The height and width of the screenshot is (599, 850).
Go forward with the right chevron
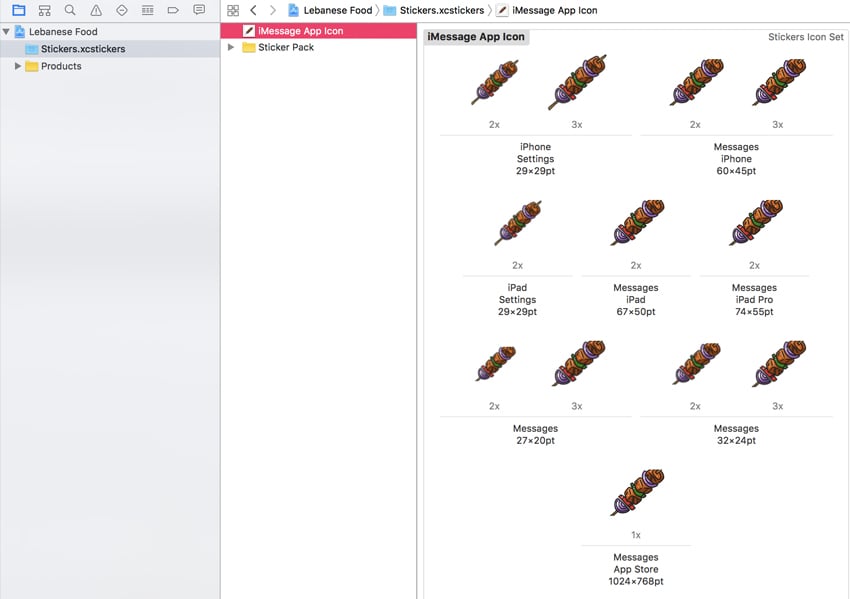pyautogui.click(x=273, y=10)
